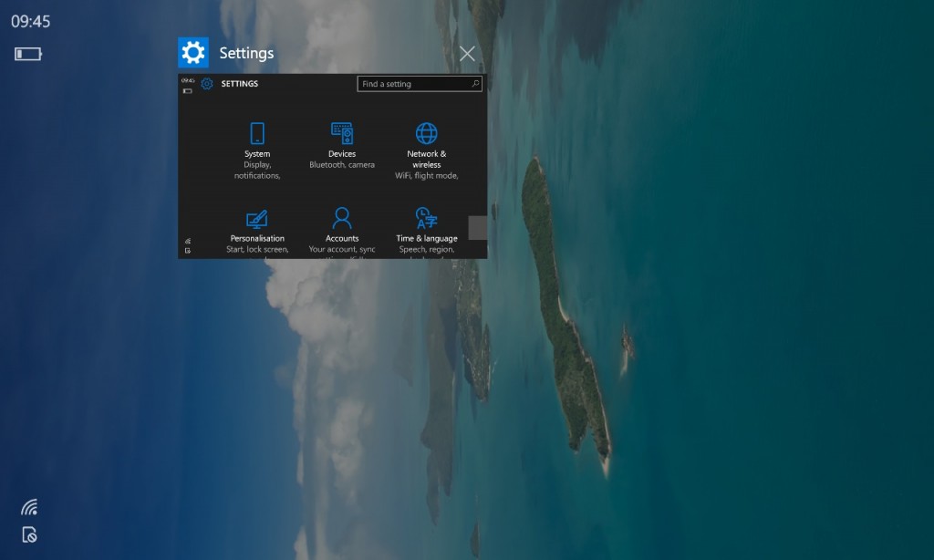Tap the blue Settings app icon in the switcher
The width and height of the screenshot is (934, 560).
(193, 52)
